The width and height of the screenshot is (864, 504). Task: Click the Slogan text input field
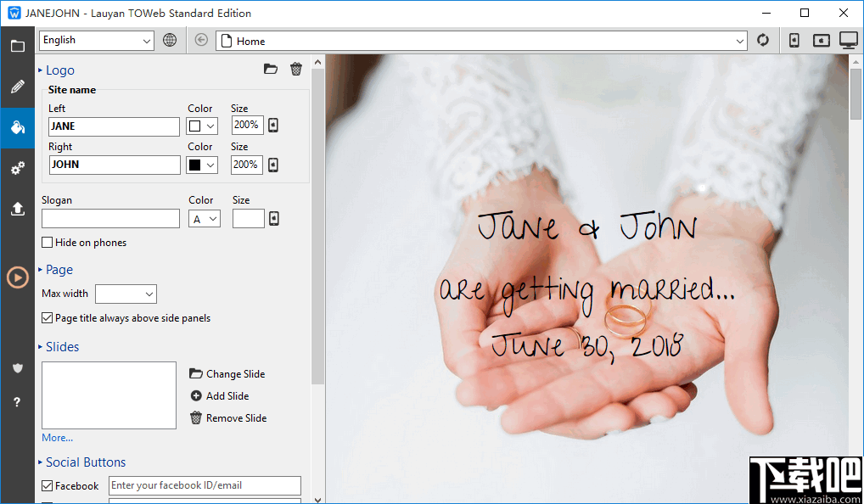110,219
